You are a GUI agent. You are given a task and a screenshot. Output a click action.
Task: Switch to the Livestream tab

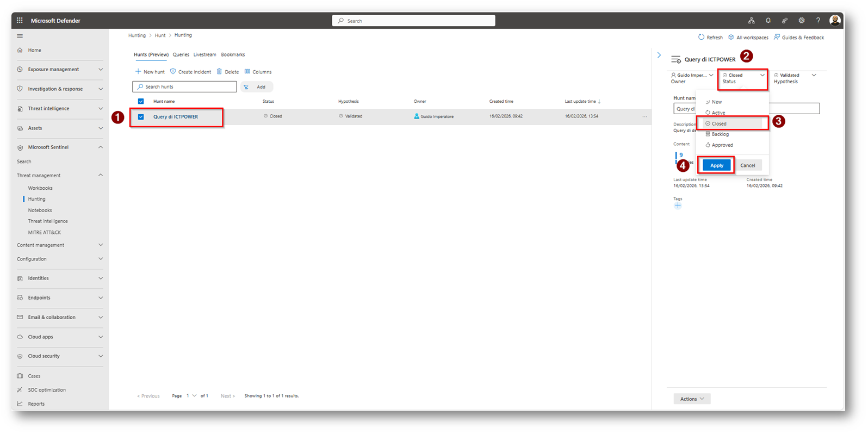pyautogui.click(x=204, y=54)
